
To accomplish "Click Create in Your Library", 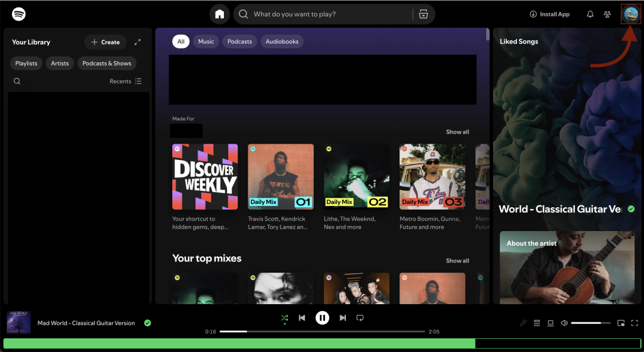I will [x=105, y=42].
